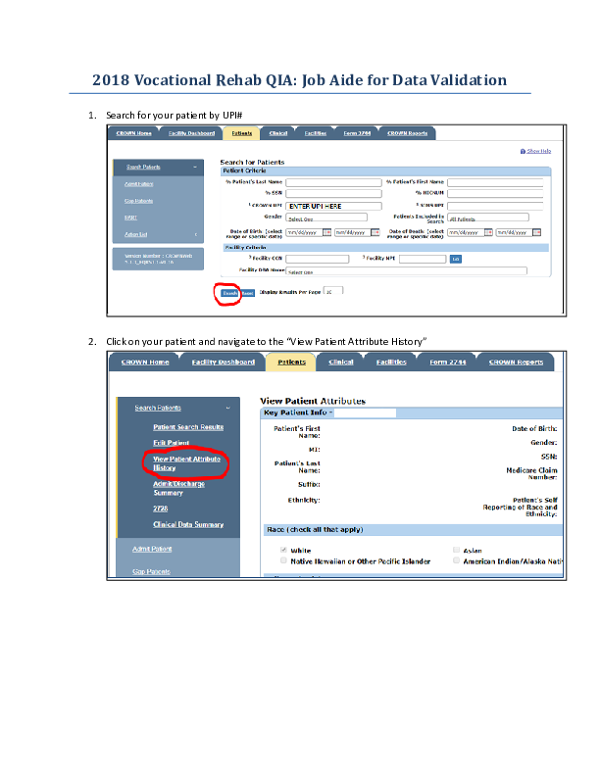Open Facility Dashboard tab on Search for Patients screen
Screen dimensions: 600x776
tap(192, 133)
